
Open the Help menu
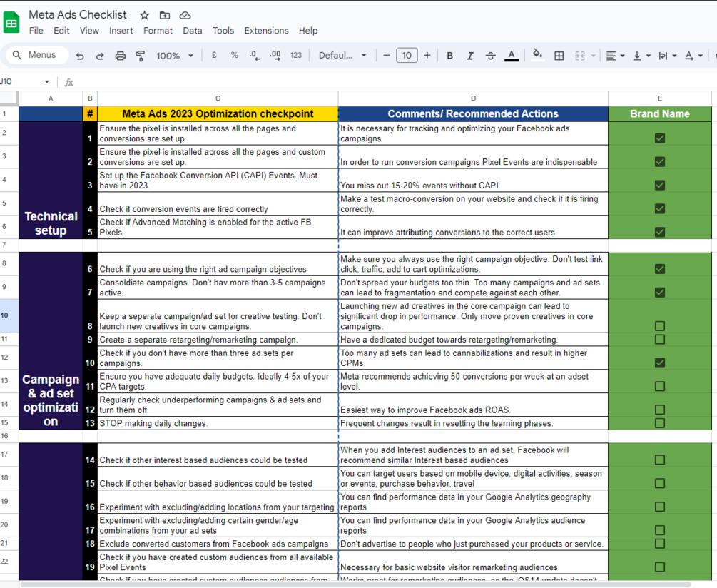[x=308, y=31]
